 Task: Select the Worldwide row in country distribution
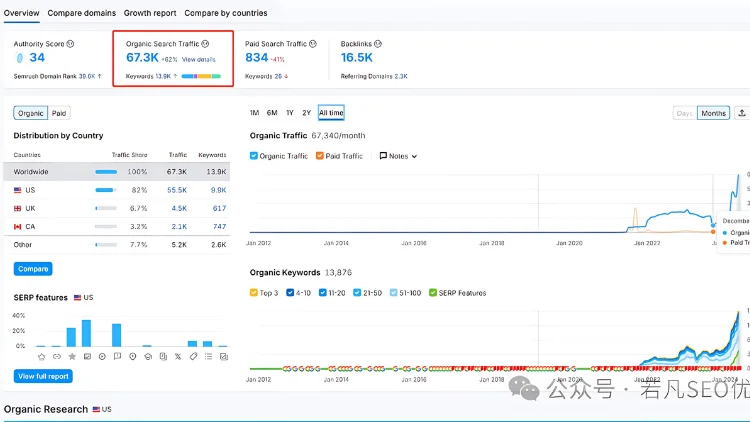coord(117,172)
